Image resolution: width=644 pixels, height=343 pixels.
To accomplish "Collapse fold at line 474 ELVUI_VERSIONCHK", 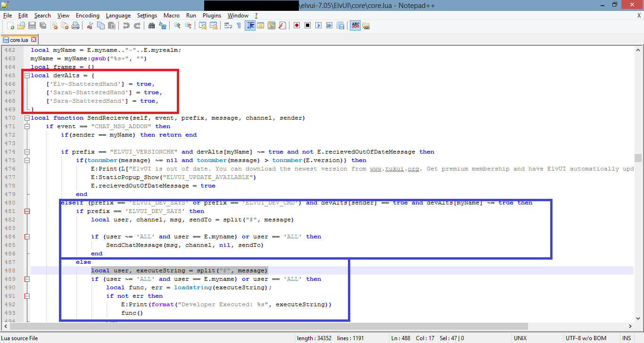I will click(27, 152).
